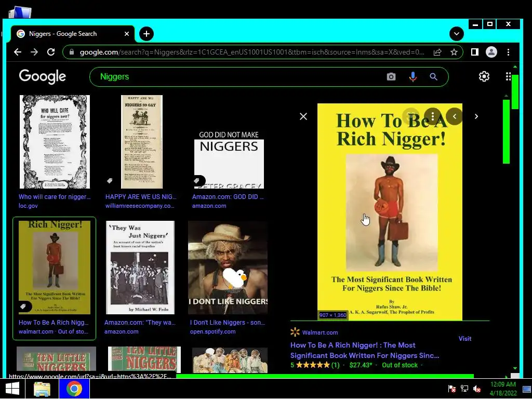Click the large preview image
Image resolution: width=532 pixels, height=399 pixels.
(390, 212)
